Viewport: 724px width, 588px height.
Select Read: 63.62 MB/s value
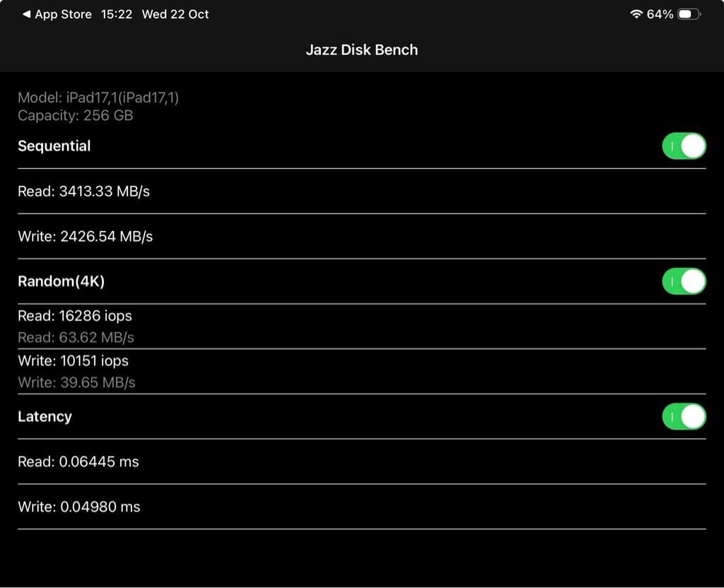pyautogui.click(x=76, y=338)
